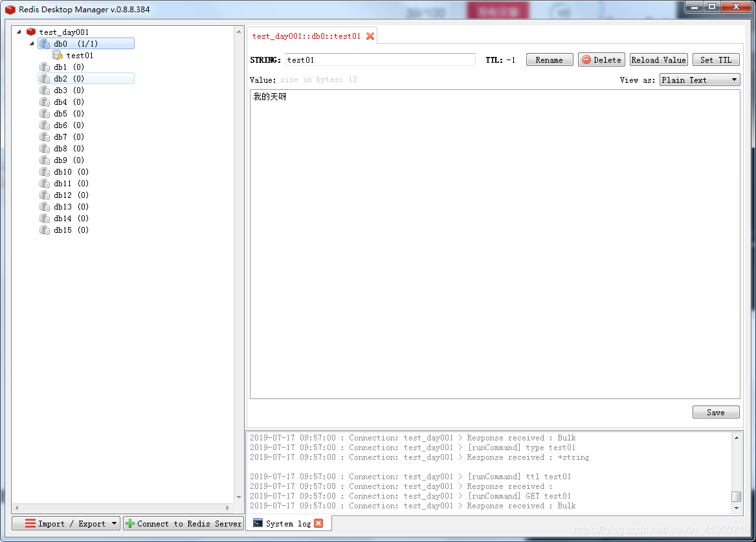
Task: Click the db0 database icon
Action: (45, 44)
